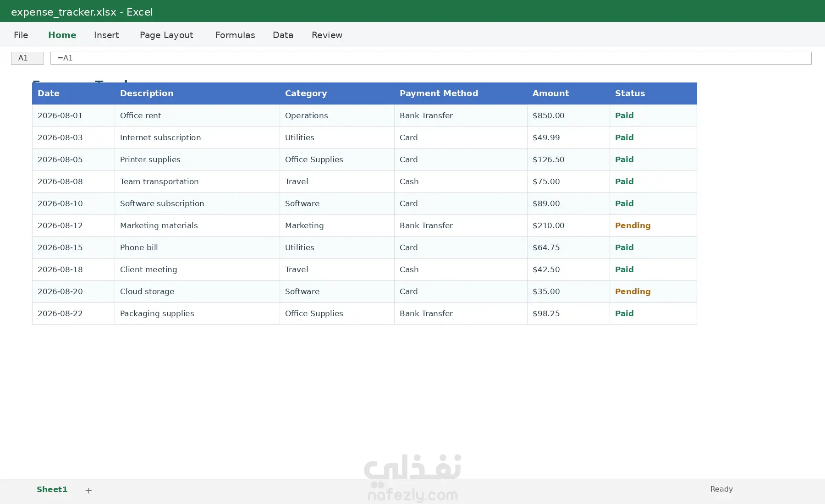Select the Software subscription cell

197,203
